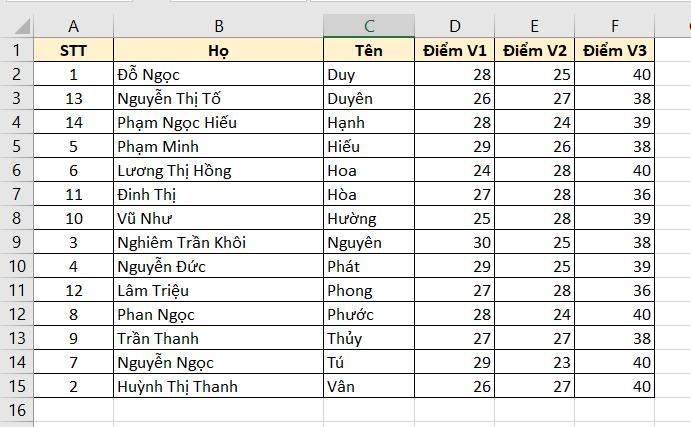The image size is (691, 427).
Task: Click the "Phước" name cell
Action: click(x=369, y=314)
